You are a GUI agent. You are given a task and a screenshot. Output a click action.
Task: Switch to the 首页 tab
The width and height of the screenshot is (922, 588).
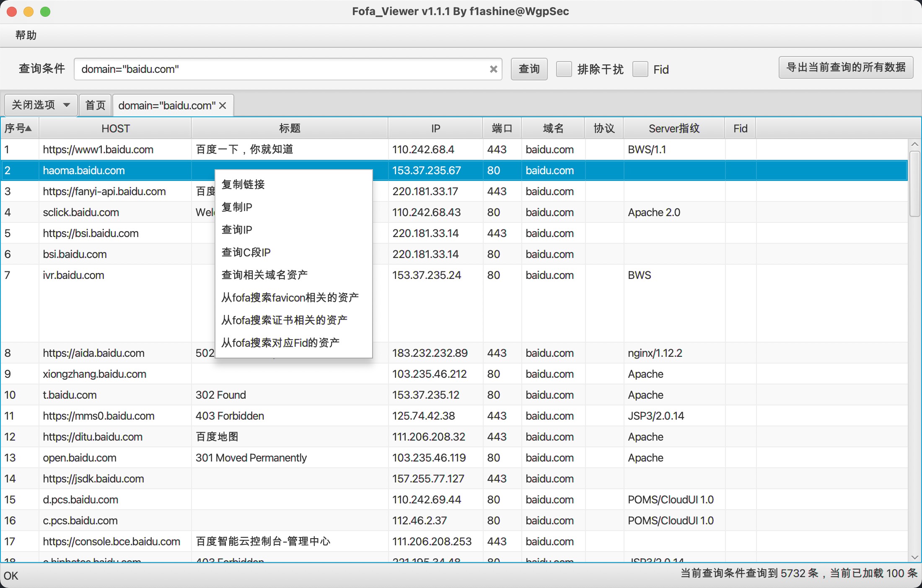[x=95, y=105]
